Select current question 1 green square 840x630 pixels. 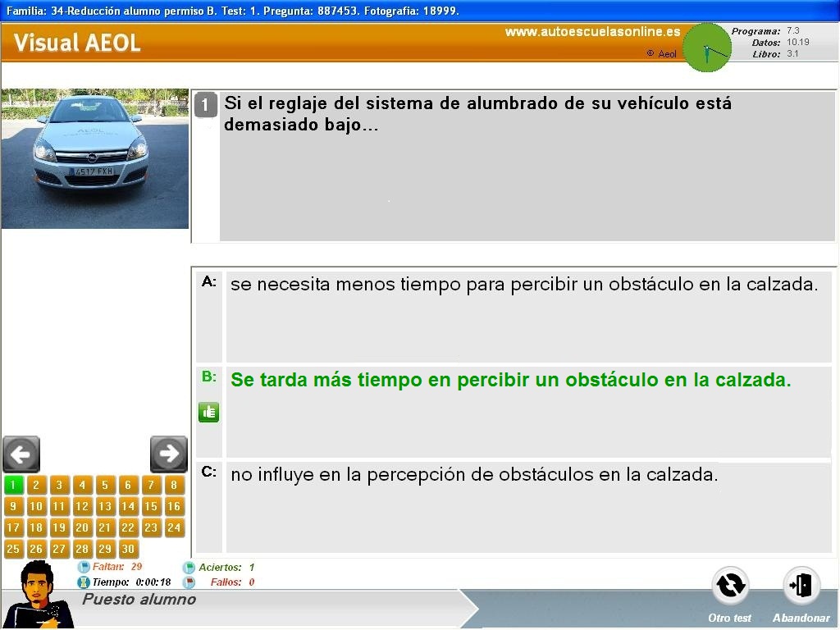pyautogui.click(x=13, y=485)
